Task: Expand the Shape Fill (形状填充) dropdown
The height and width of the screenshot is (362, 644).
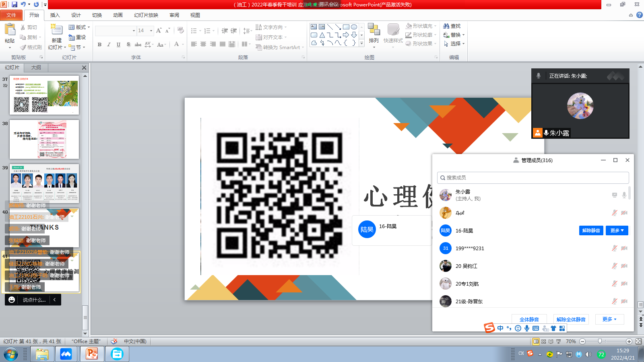Action: [x=435, y=26]
